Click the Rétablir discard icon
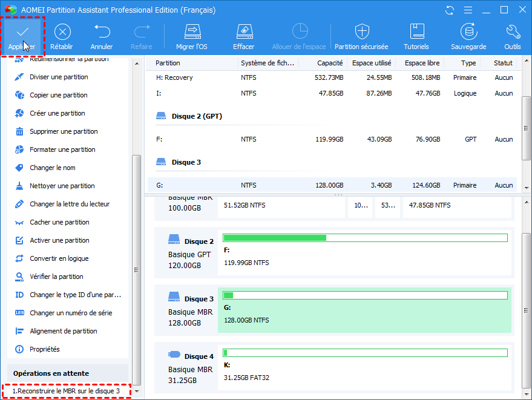The image size is (532, 400). tap(62, 32)
